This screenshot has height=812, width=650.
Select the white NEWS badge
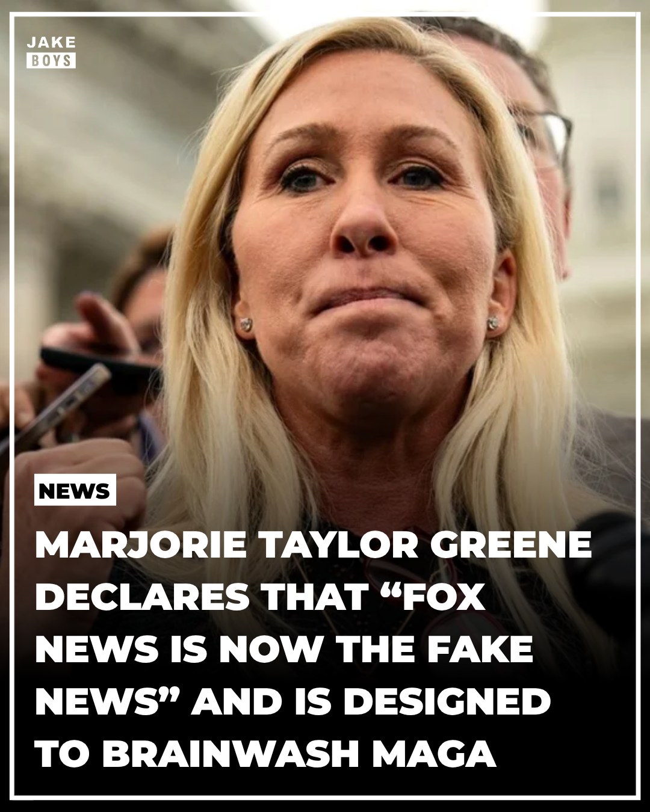tap(75, 491)
